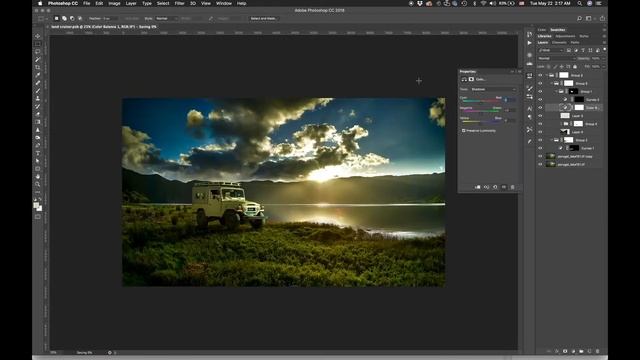Screen dimensions: 640x360
Task: Hide the Group 5 layer
Action: coord(540,83)
